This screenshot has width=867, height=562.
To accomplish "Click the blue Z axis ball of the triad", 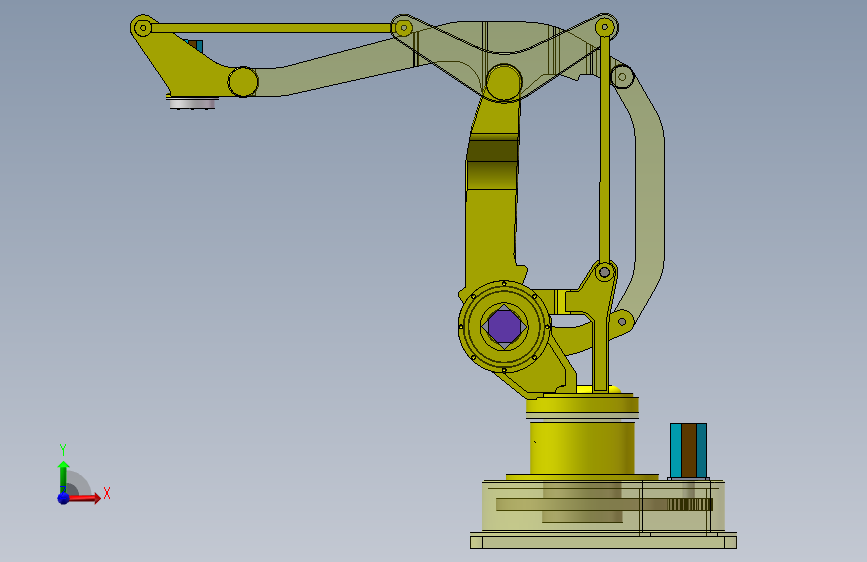I will click(x=64, y=498).
